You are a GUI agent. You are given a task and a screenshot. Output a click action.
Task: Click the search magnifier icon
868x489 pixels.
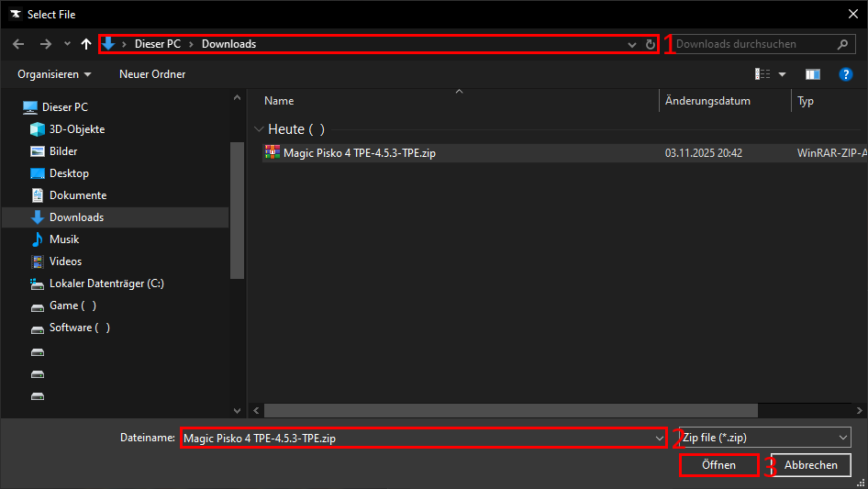click(842, 44)
